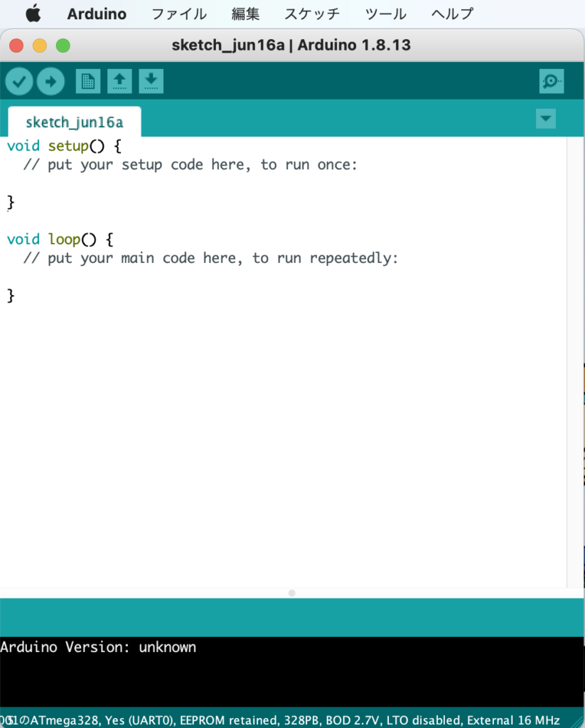Open a sketch using the up-arrow Open icon

click(x=119, y=82)
